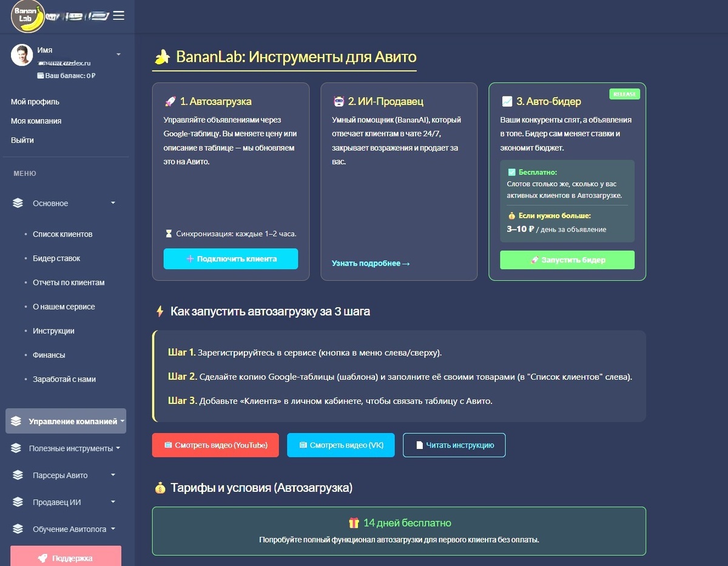Screen dimensions: 728x566
Task: Click Смотреть видео (YouTube) button
Action: [215, 445]
